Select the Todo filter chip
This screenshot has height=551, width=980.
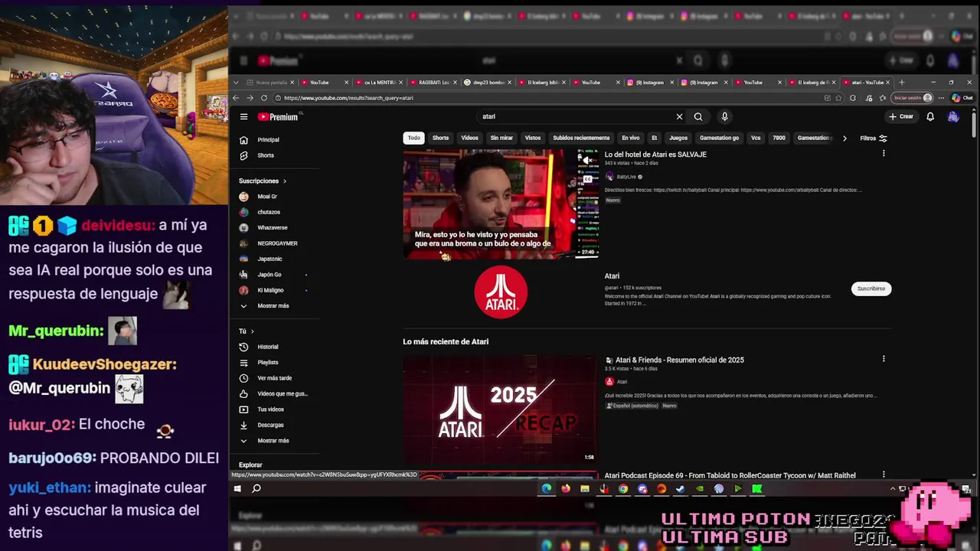click(414, 139)
